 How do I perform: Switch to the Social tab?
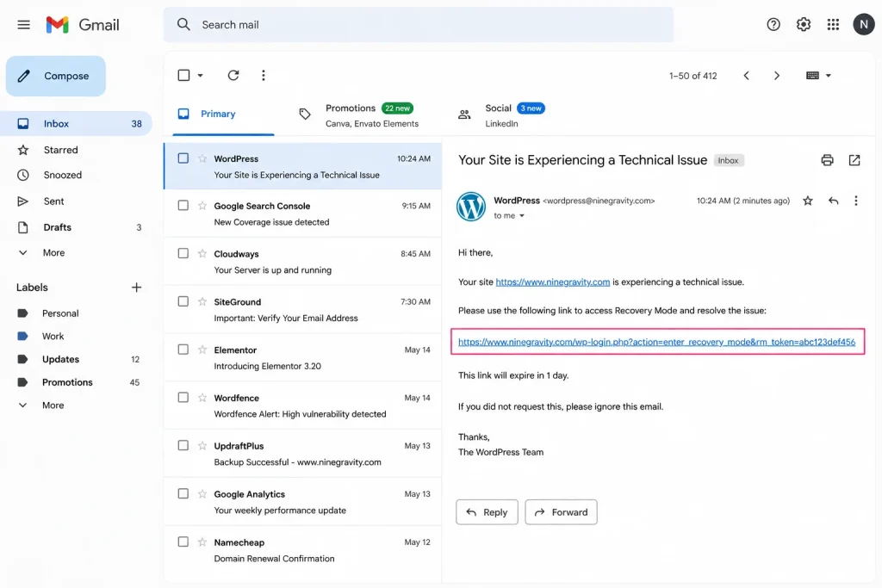[502, 115]
